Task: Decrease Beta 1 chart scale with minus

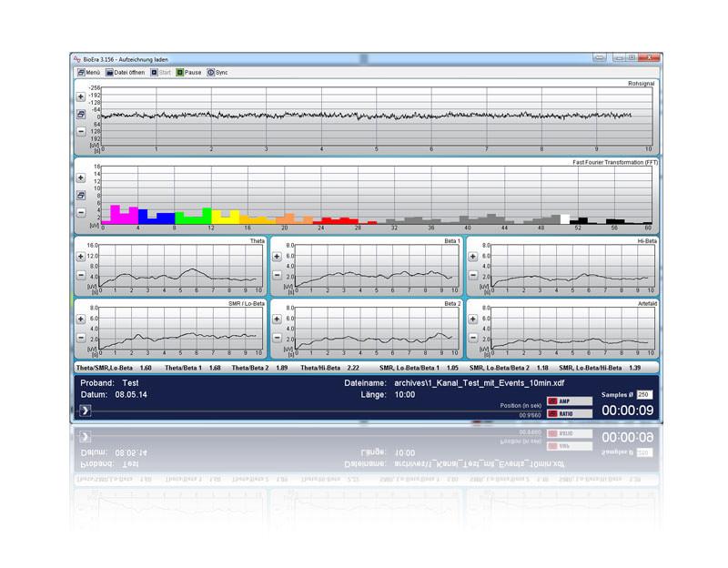Action: pos(277,275)
